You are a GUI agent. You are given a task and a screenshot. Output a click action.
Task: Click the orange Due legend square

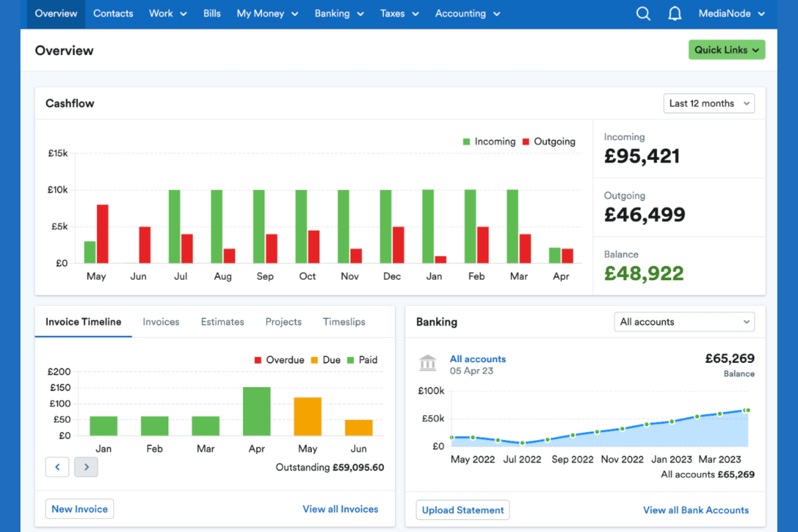tap(314, 360)
